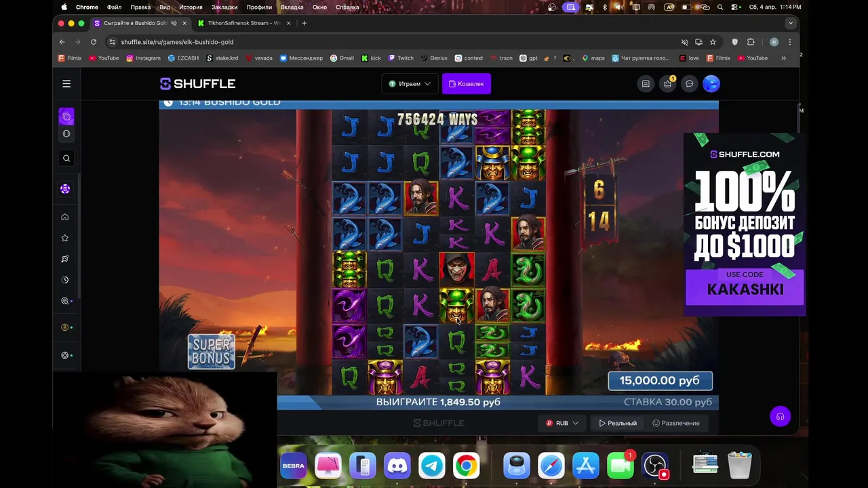Open the EZCASH bookmark
The height and width of the screenshot is (488, 868).
pyautogui.click(x=183, y=58)
